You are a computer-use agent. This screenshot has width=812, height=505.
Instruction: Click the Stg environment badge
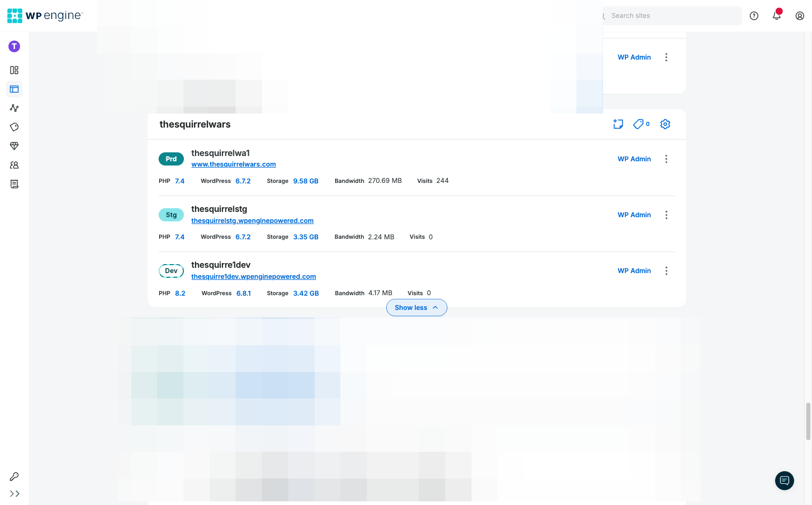coord(171,215)
